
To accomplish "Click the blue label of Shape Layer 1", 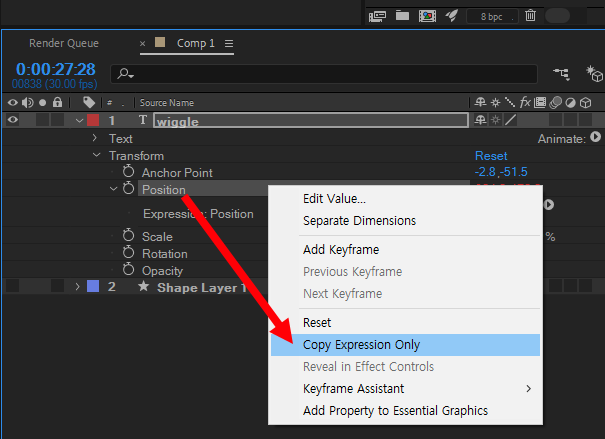I will tap(93, 286).
